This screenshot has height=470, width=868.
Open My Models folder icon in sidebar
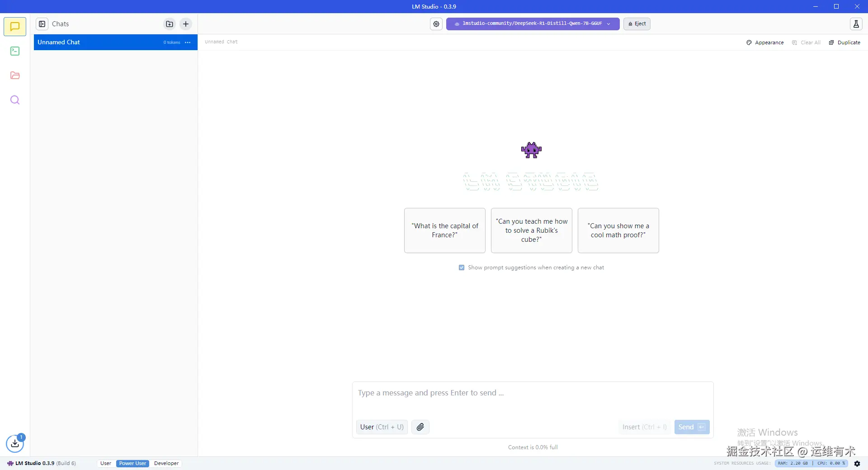coord(15,75)
